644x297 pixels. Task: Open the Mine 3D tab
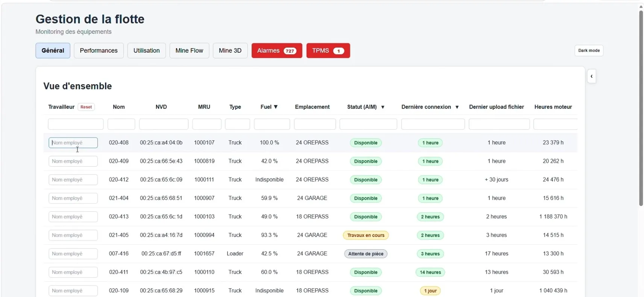click(x=230, y=50)
